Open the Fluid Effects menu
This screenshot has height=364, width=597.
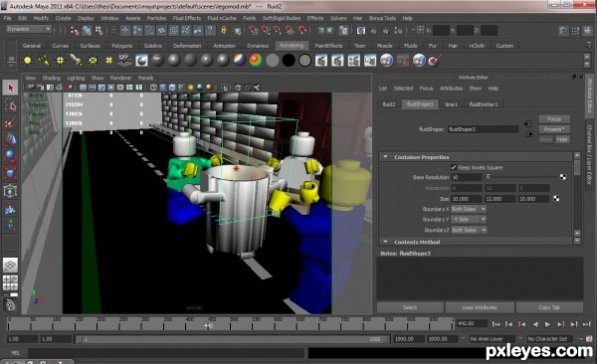pos(187,18)
